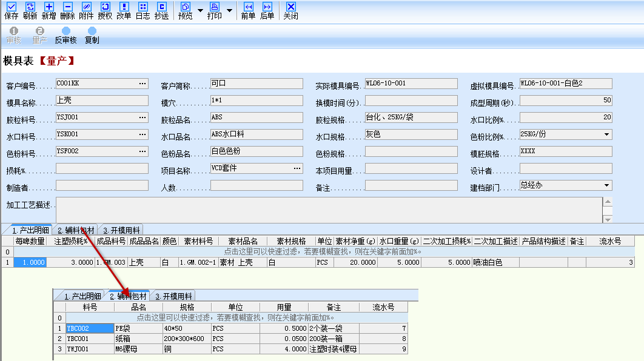Select the 2.辅料包材 tab in lower panel
This screenshot has width=644, height=361.
(128, 296)
